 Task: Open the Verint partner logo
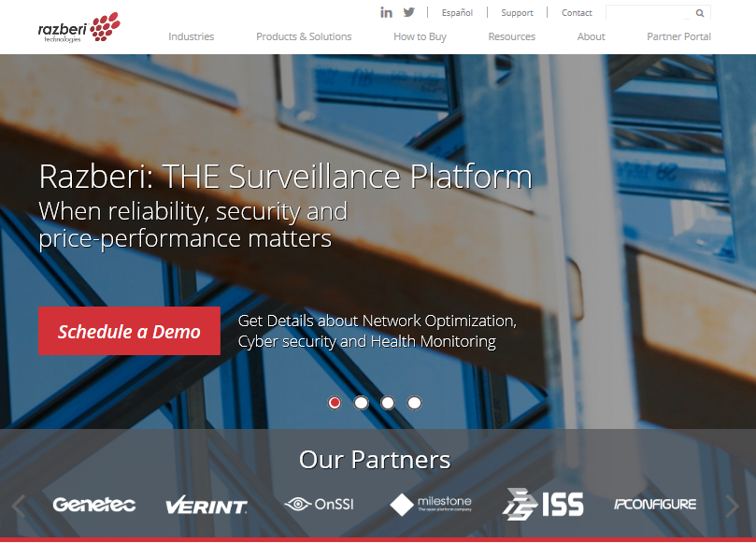click(x=206, y=506)
